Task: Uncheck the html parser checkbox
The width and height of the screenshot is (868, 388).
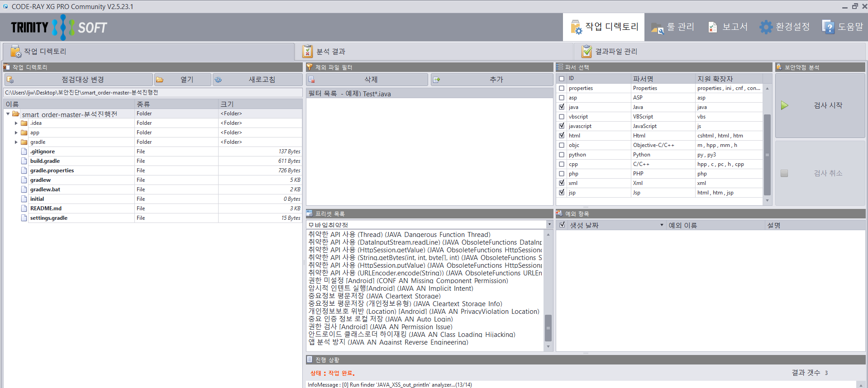Action: point(562,136)
